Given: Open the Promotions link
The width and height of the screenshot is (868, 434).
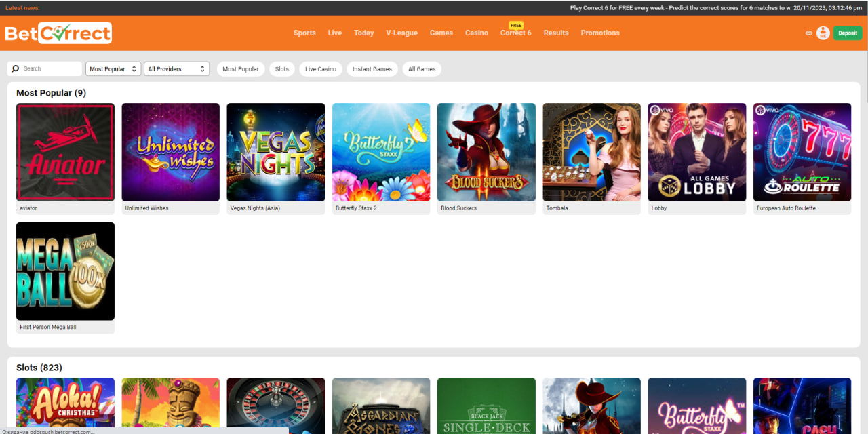Looking at the screenshot, I should point(600,33).
